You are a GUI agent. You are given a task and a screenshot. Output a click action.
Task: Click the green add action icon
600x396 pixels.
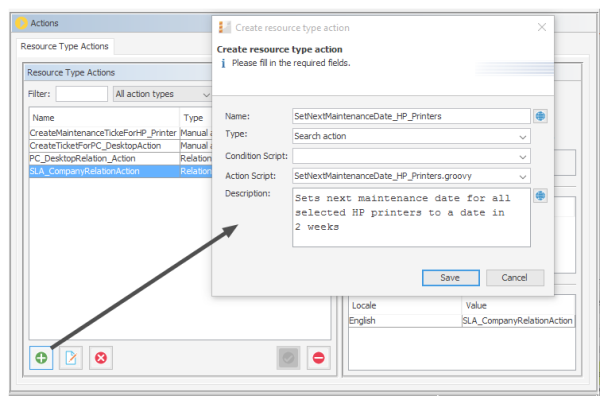point(41,358)
